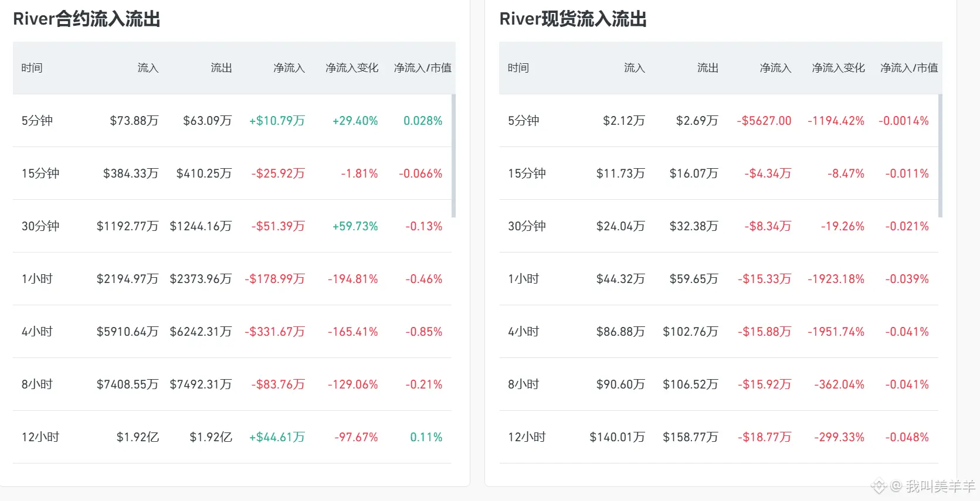Click the River现货 table vertical scrollbar
This screenshot has width=980, height=501.
940,156
